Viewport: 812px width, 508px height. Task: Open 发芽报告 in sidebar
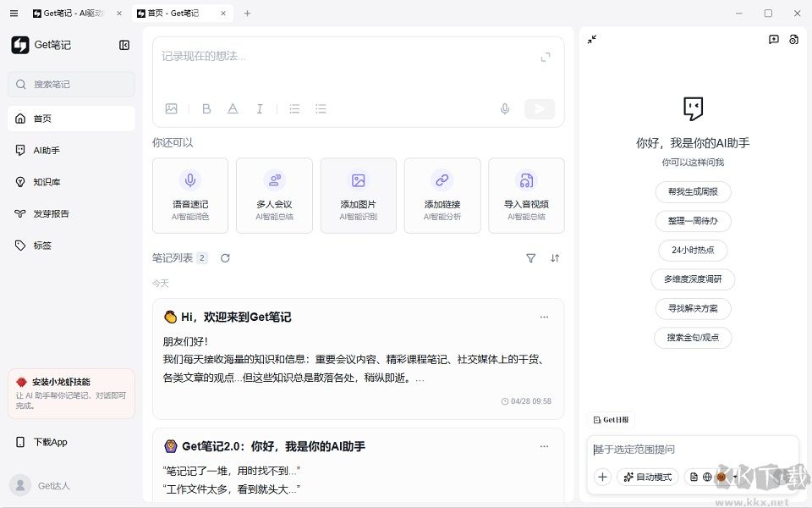(71, 213)
